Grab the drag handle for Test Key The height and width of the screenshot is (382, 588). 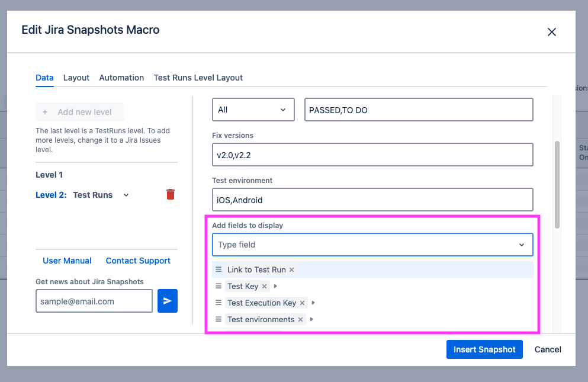click(219, 286)
